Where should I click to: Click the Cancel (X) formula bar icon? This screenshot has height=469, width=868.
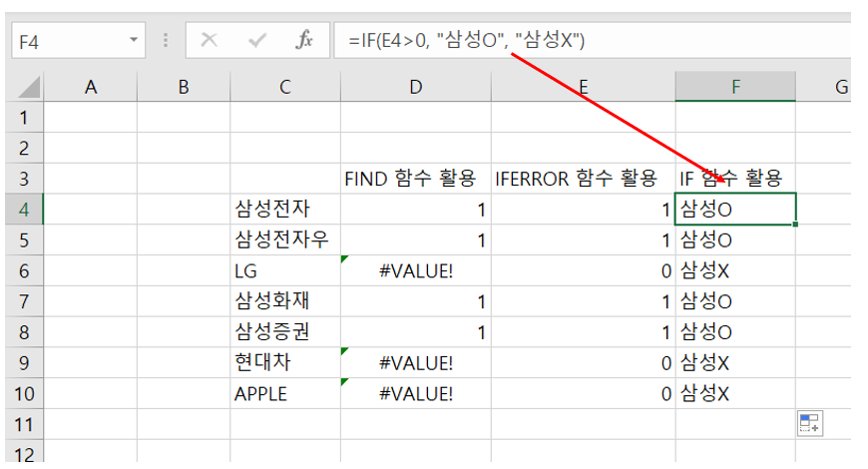coord(209,40)
